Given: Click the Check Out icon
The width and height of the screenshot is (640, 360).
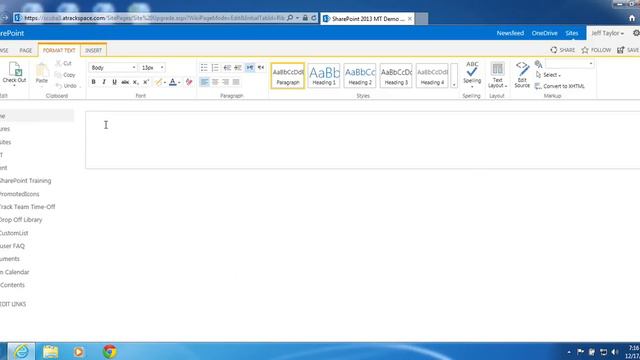Looking at the screenshot, I should point(15,69).
